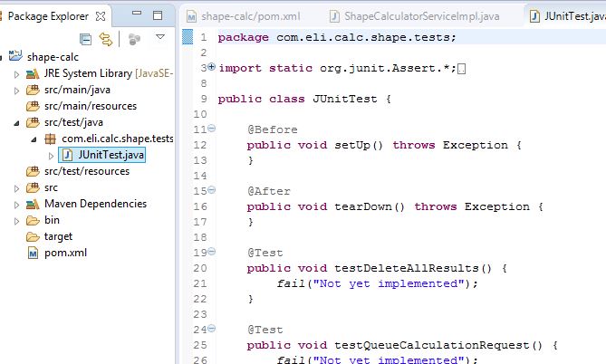
Task: Toggle Link with Editor arrows
Action: pos(105,39)
